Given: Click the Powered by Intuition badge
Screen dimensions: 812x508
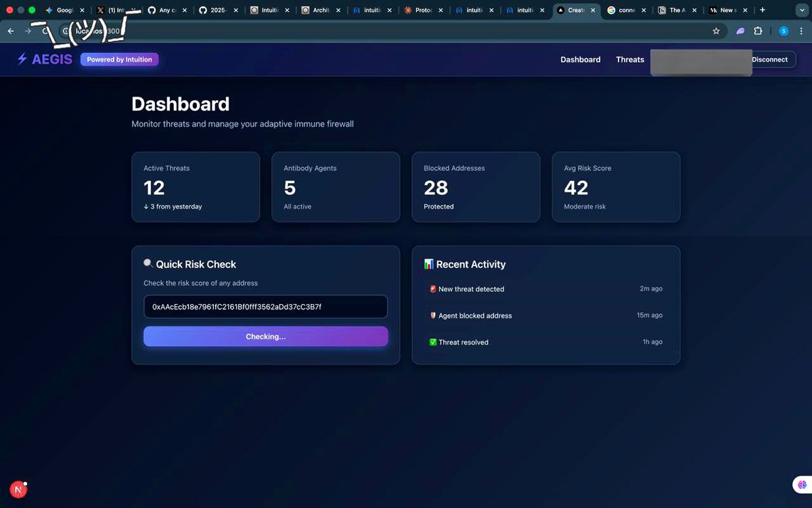Looking at the screenshot, I should click(120, 60).
